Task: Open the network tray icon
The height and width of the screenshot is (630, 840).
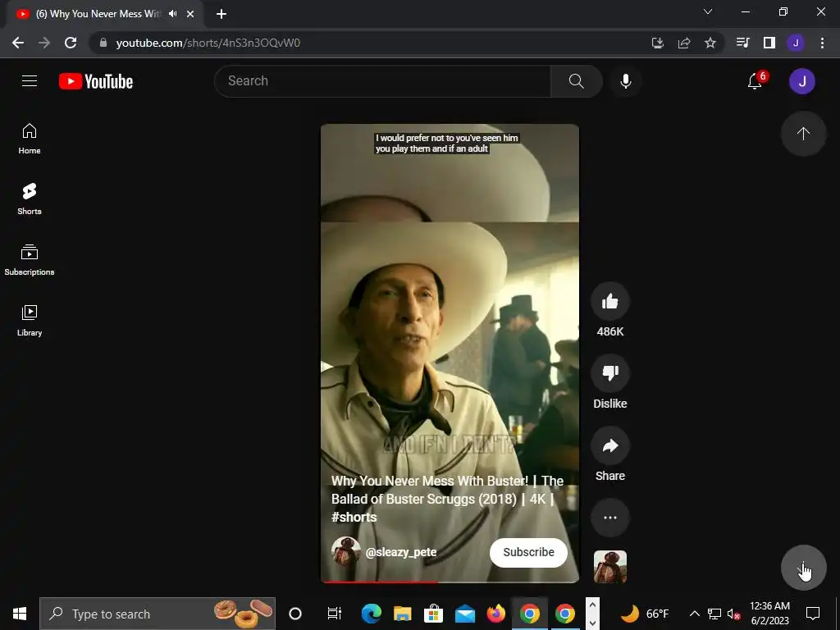Action: click(714, 614)
